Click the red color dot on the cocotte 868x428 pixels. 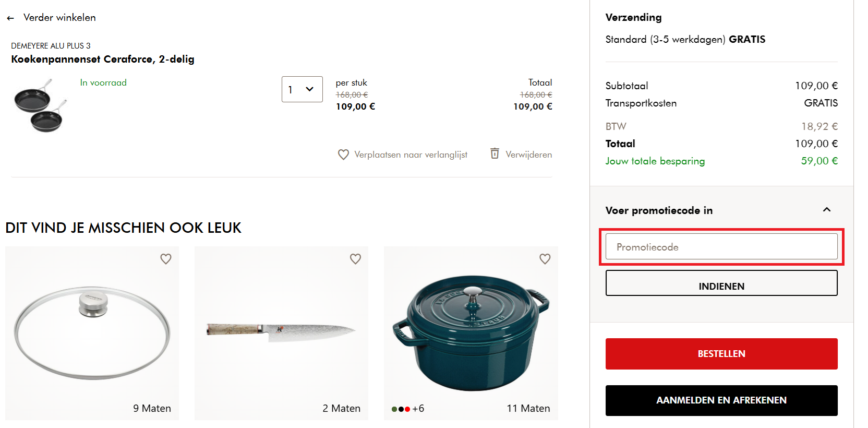point(407,409)
